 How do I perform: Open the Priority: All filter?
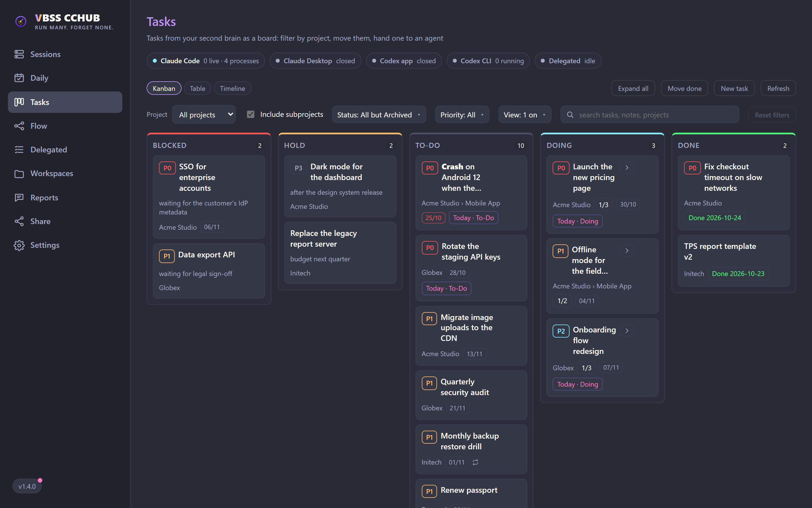click(x=462, y=115)
